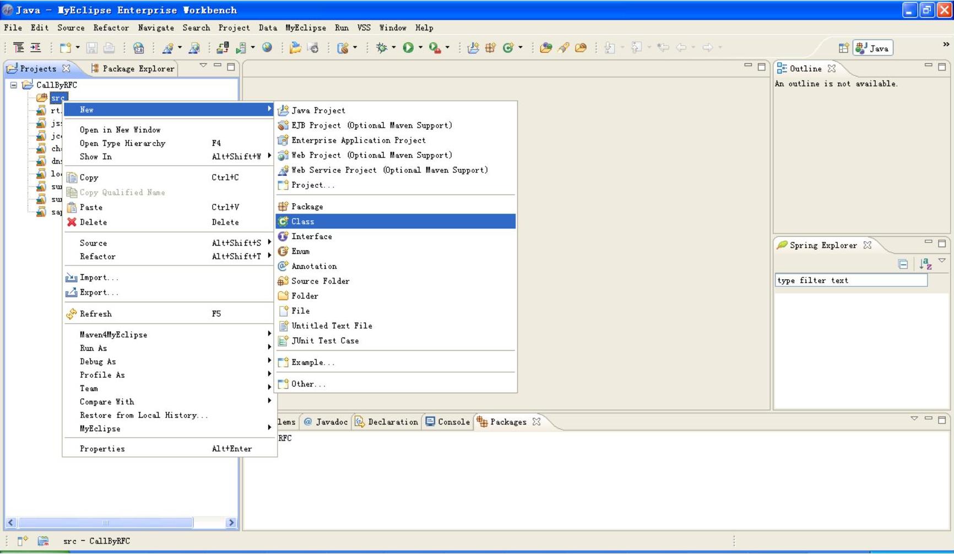The image size is (954, 560).
Task: Click Properties in the context menu
Action: [x=169, y=449]
